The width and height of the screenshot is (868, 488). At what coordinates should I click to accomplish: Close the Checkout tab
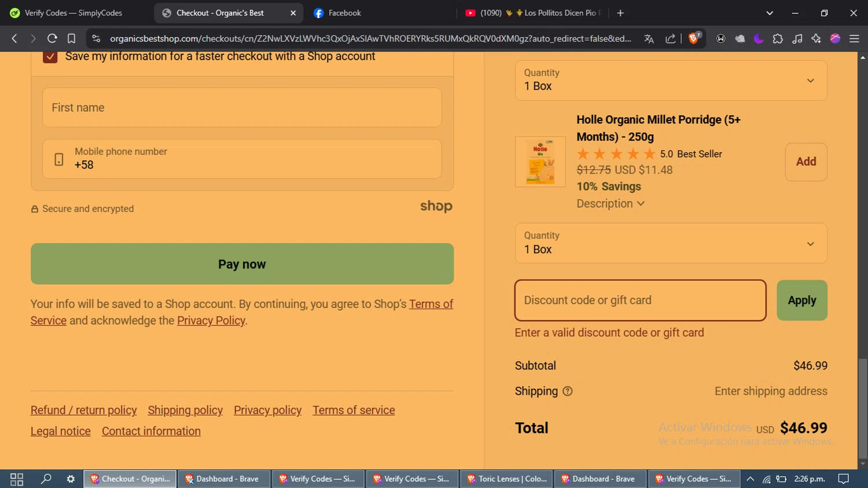pyautogui.click(x=293, y=13)
